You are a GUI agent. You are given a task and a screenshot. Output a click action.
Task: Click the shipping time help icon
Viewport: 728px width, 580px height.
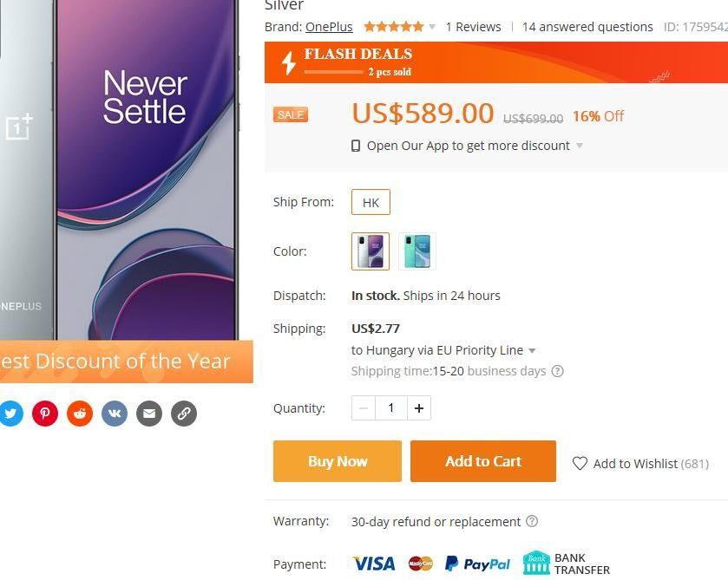point(558,371)
